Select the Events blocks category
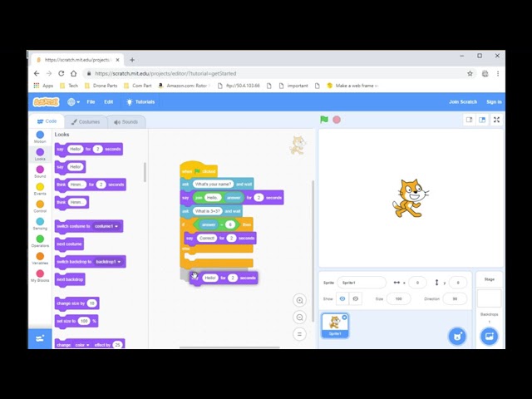The image size is (532, 399). (40, 189)
